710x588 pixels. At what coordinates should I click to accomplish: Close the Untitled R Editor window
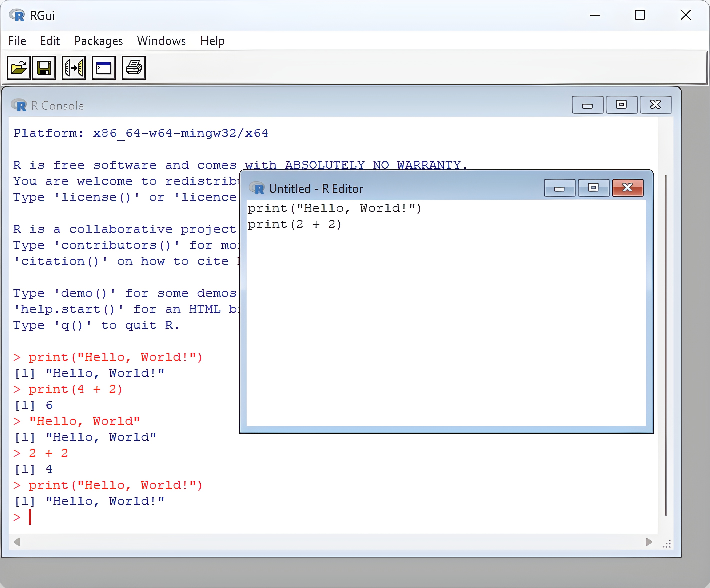(627, 188)
